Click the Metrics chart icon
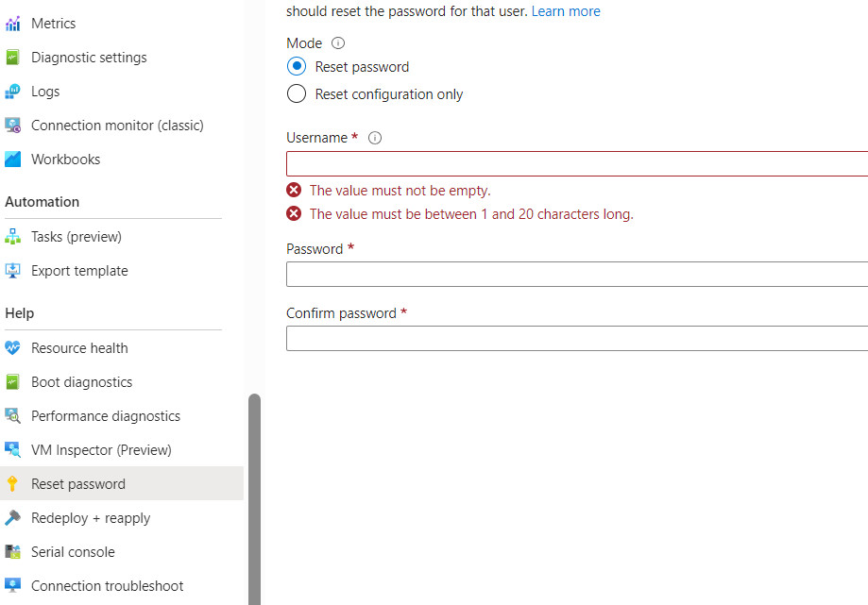Screen dimensions: 868x605 12,24
